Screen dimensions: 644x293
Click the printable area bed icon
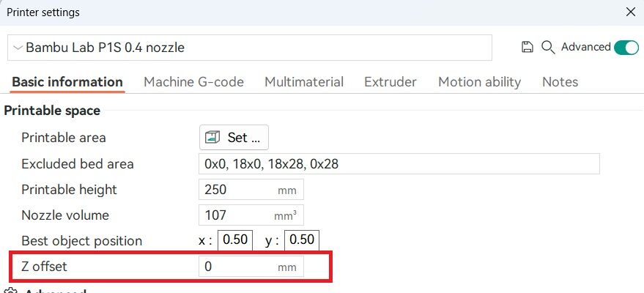(x=212, y=138)
